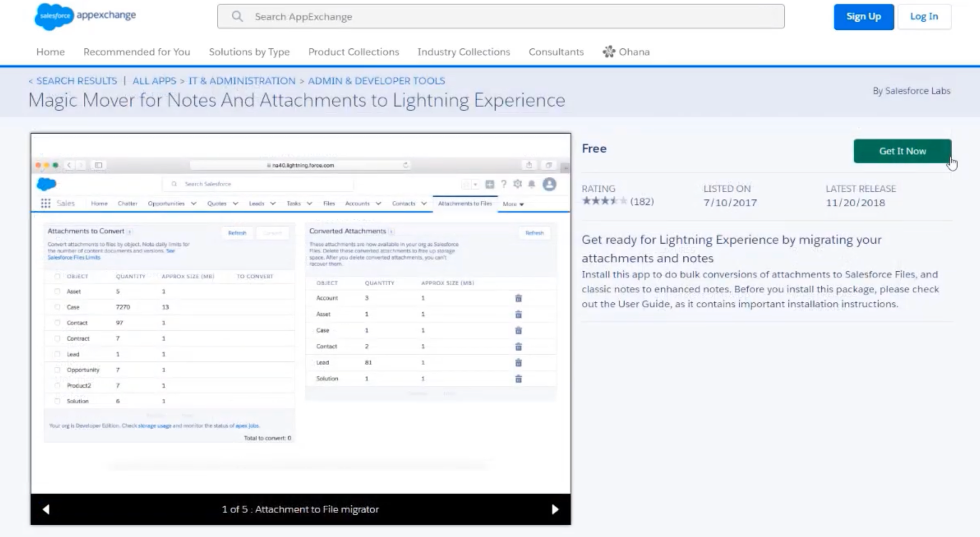Open IT & Administration breadcrumb link
The image size is (980, 537).
coord(242,81)
